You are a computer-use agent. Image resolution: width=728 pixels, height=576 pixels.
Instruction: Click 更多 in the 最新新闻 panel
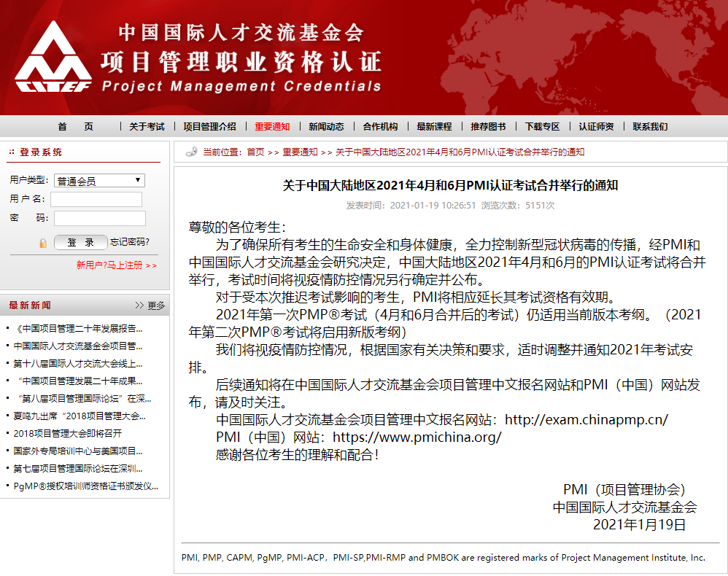pyautogui.click(x=156, y=305)
